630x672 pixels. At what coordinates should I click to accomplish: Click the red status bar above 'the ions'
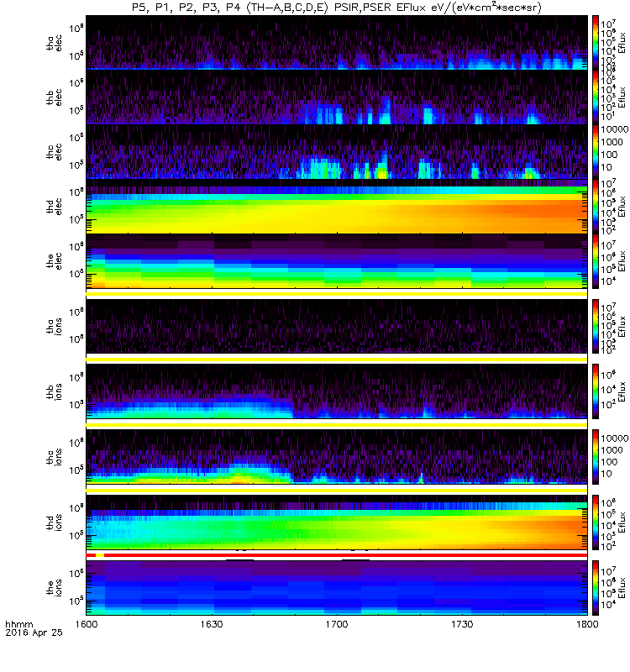[x=337, y=555]
